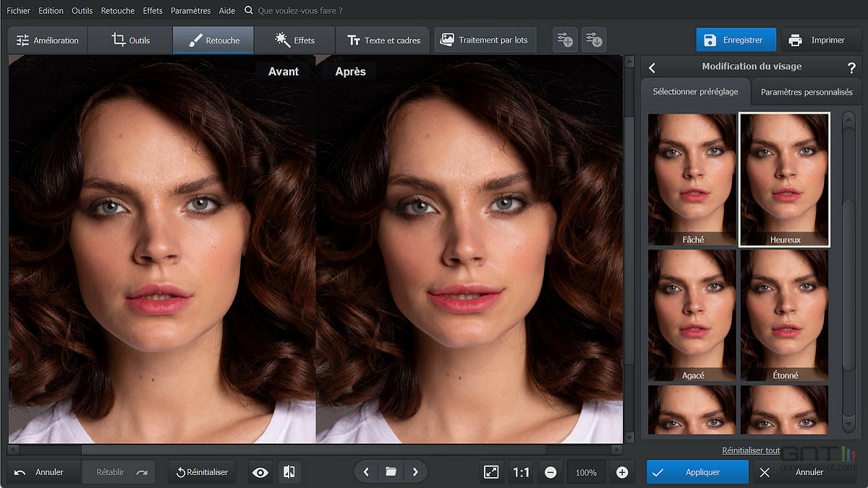Open the Aide menu

click(x=226, y=11)
